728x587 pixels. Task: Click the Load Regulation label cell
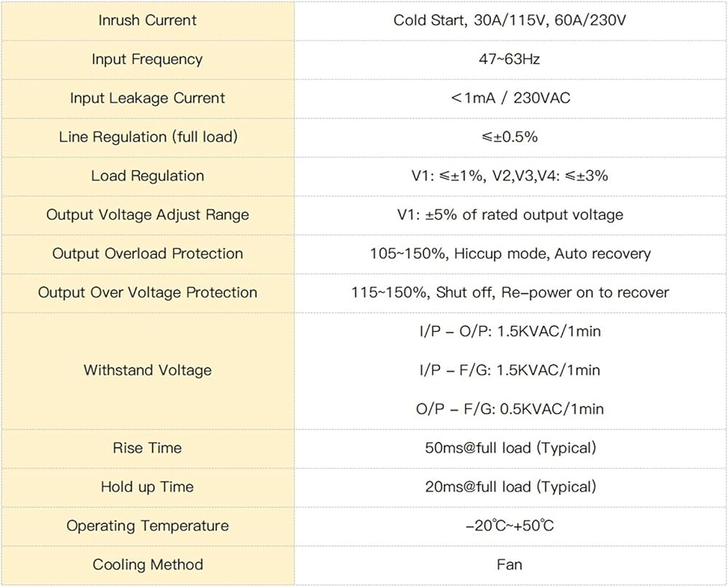(x=148, y=176)
